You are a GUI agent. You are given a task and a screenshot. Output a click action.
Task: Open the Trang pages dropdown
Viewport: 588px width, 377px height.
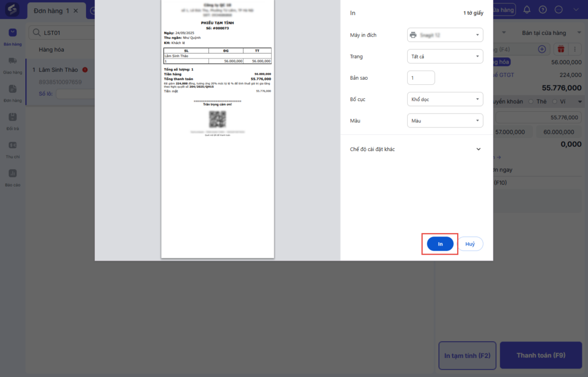[445, 57]
